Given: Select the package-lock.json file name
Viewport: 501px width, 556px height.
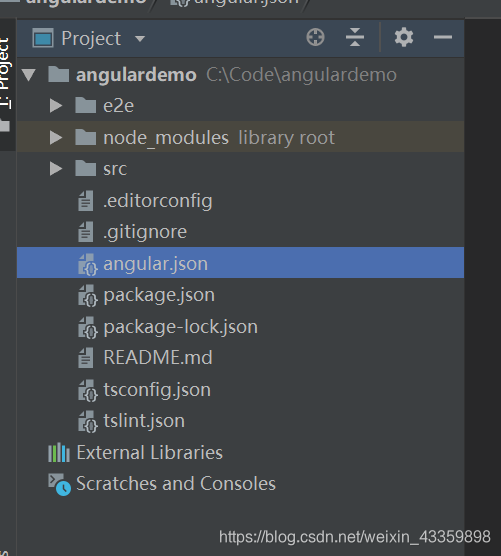Looking at the screenshot, I should point(180,327).
